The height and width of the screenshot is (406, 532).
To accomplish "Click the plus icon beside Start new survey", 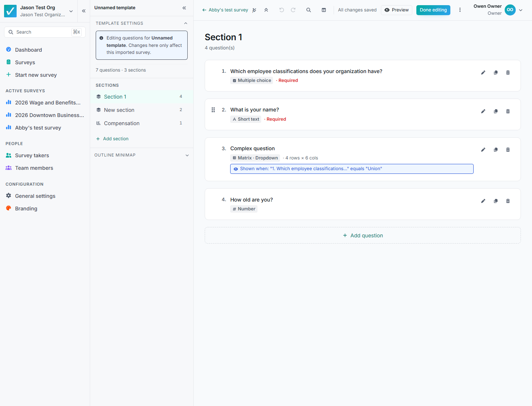I will pos(8,75).
